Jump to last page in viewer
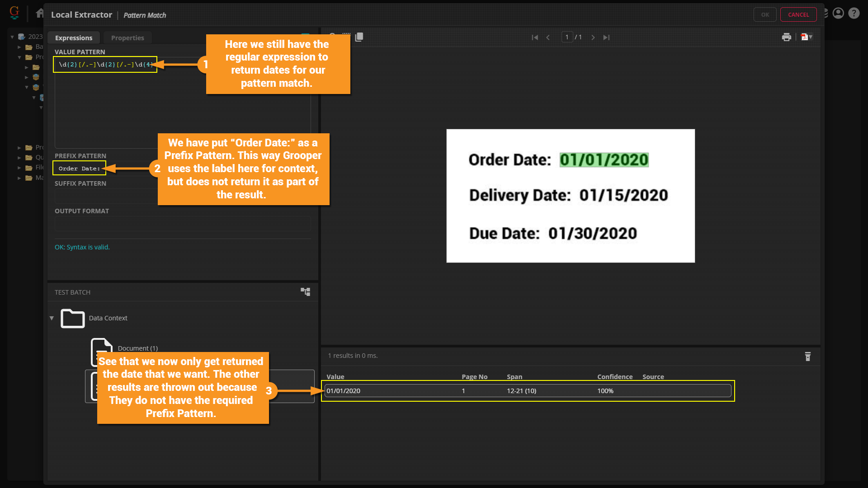This screenshot has width=868, height=488. tap(606, 38)
